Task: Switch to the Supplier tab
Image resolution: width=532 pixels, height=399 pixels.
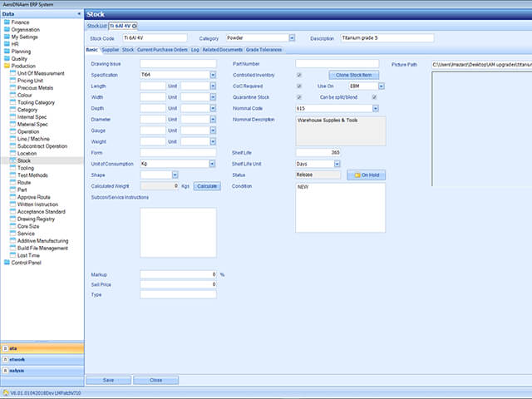Action: (111, 50)
